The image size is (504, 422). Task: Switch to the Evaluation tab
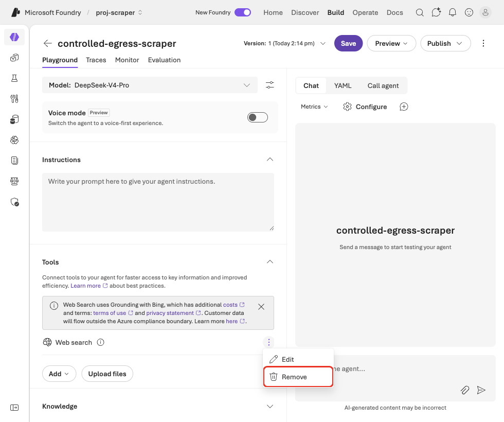click(164, 60)
